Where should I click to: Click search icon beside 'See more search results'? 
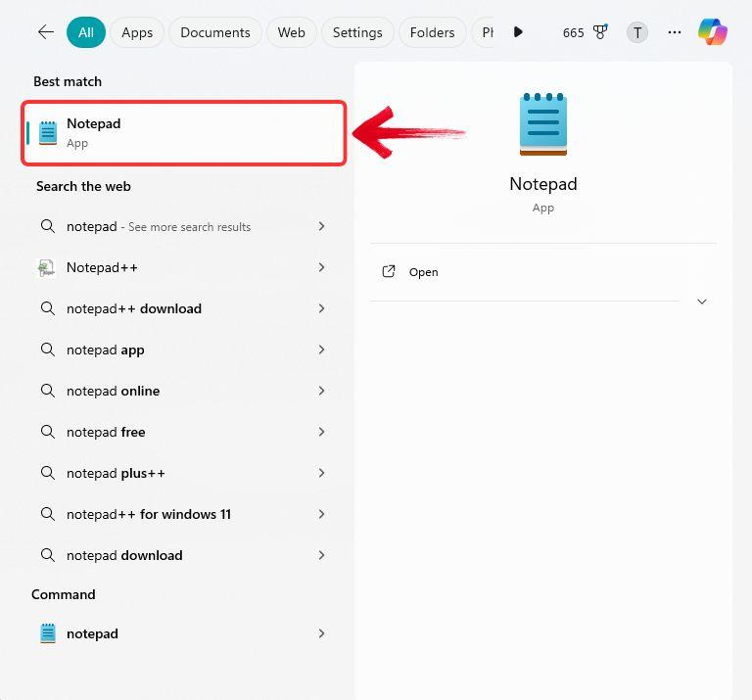click(x=47, y=226)
